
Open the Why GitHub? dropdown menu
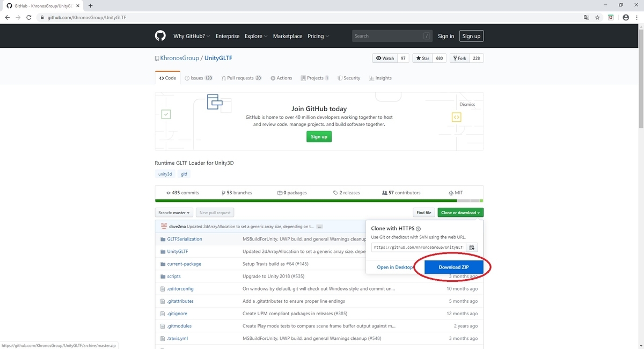(192, 36)
